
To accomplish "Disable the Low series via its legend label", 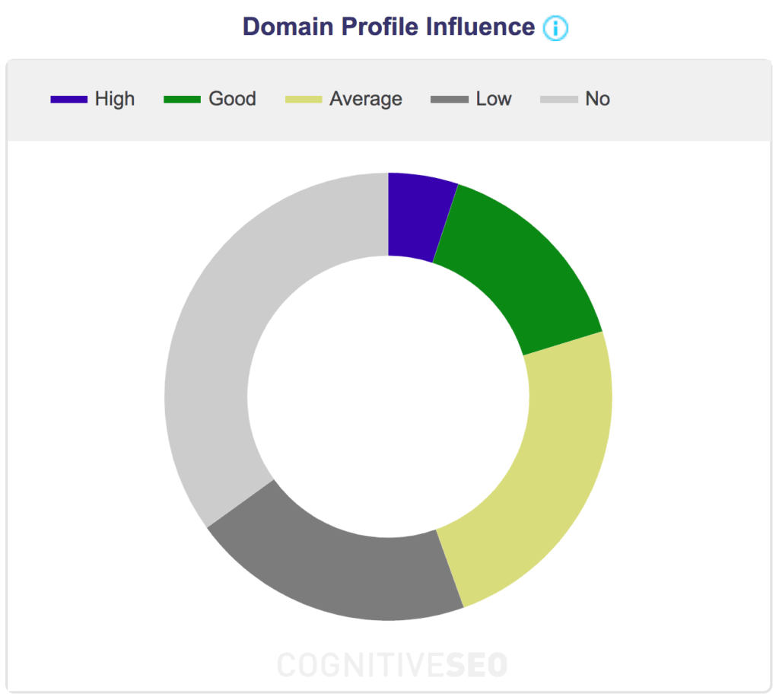I will [x=494, y=99].
